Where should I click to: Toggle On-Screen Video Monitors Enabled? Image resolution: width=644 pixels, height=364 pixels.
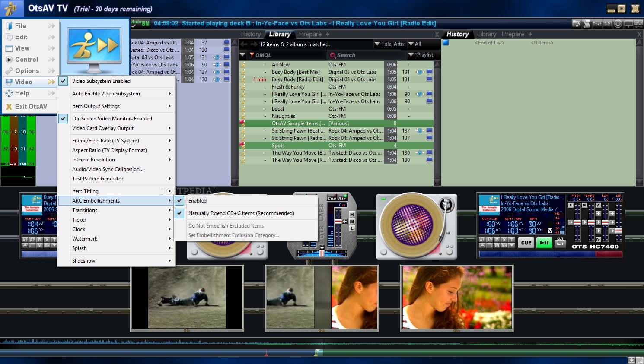click(64, 119)
